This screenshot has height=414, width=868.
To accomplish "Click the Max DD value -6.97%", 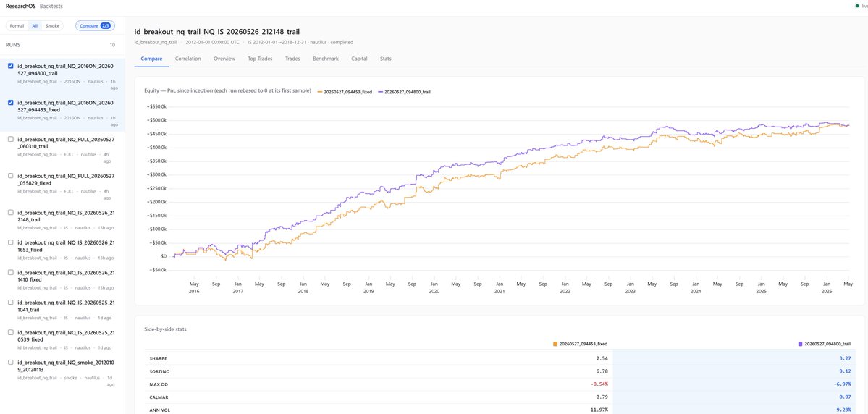I will (x=843, y=384).
